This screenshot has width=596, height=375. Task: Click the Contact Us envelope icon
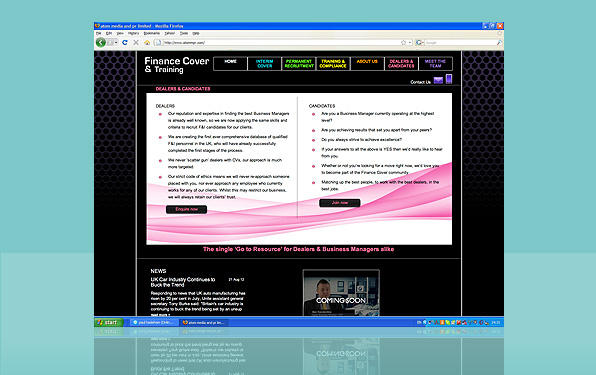click(x=438, y=80)
